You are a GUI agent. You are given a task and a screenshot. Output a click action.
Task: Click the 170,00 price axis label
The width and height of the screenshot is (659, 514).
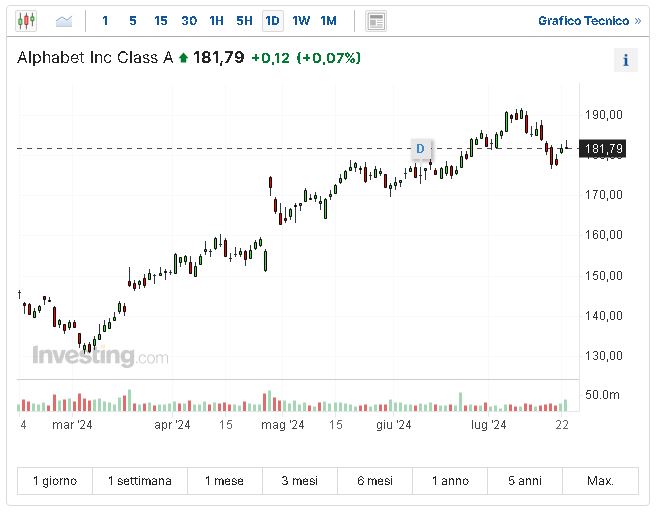pyautogui.click(x=604, y=195)
